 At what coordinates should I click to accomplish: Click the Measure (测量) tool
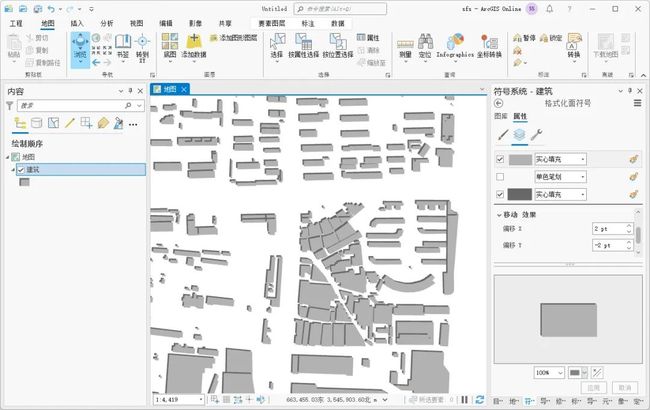point(405,49)
